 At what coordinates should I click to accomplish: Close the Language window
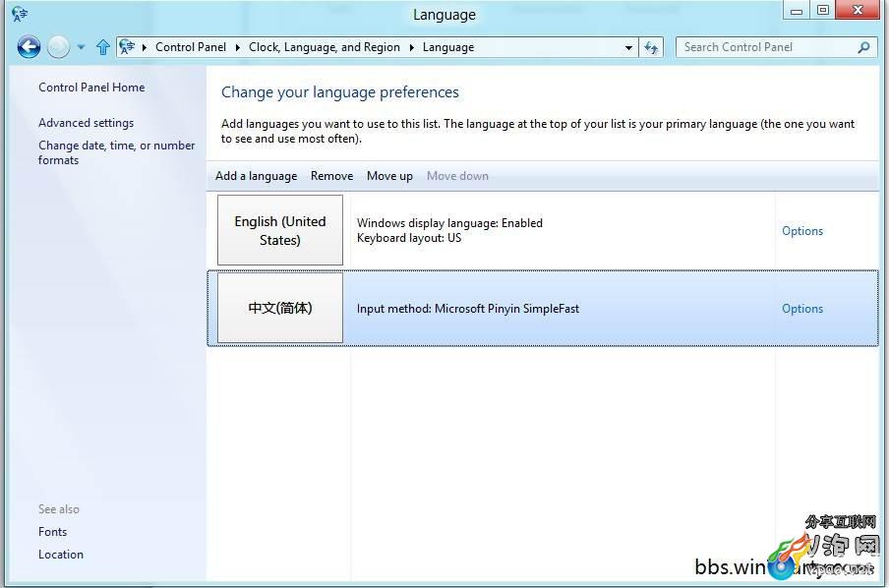click(x=858, y=10)
